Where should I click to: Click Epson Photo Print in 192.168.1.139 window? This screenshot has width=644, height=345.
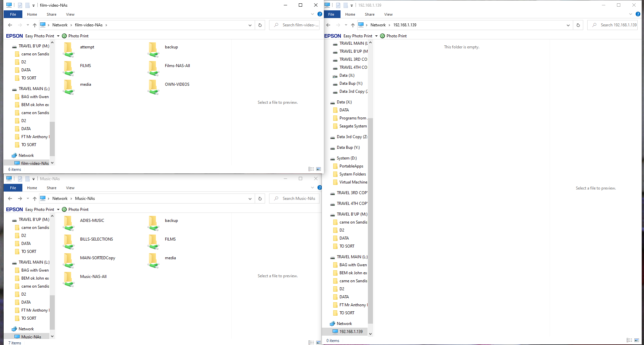pos(394,36)
